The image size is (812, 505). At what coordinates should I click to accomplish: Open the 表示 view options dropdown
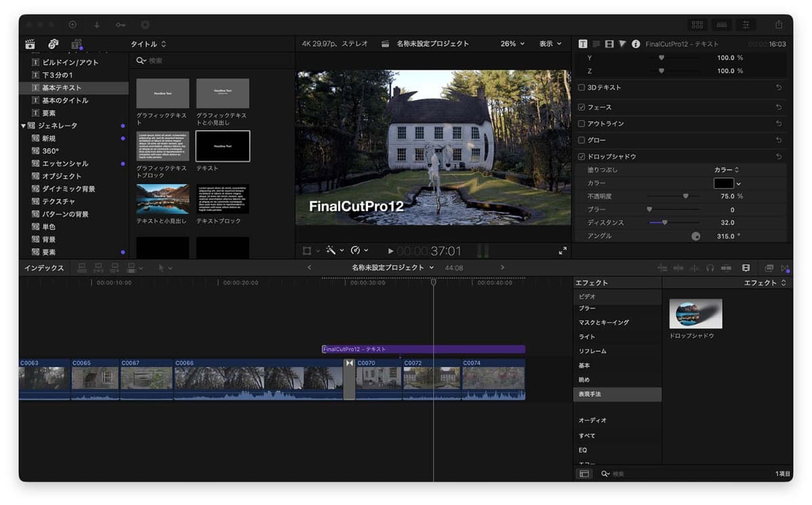point(550,44)
